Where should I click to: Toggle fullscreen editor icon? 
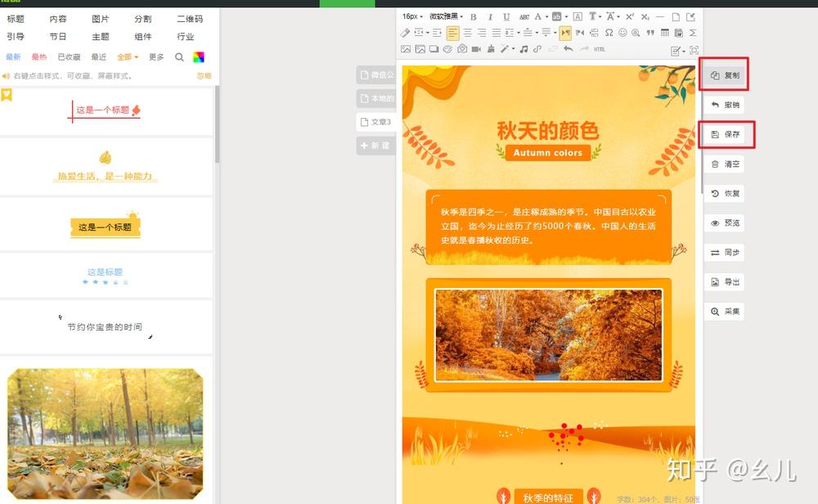point(694,50)
